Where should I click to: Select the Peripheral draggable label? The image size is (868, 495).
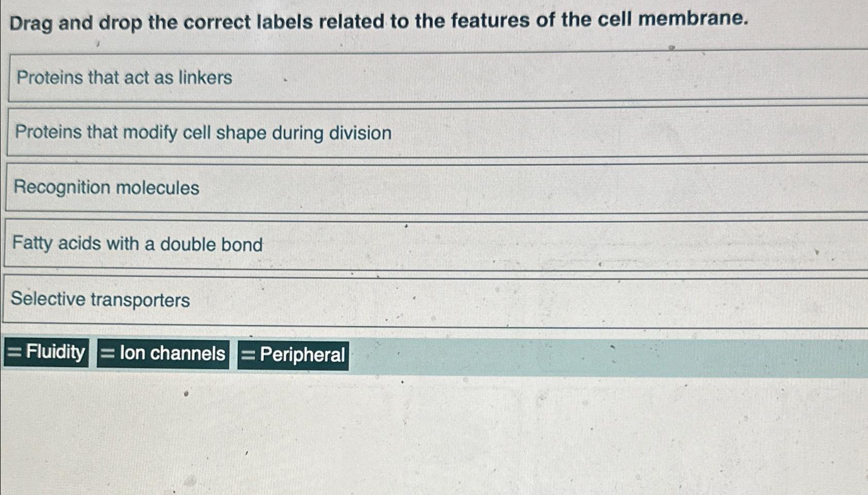click(293, 354)
